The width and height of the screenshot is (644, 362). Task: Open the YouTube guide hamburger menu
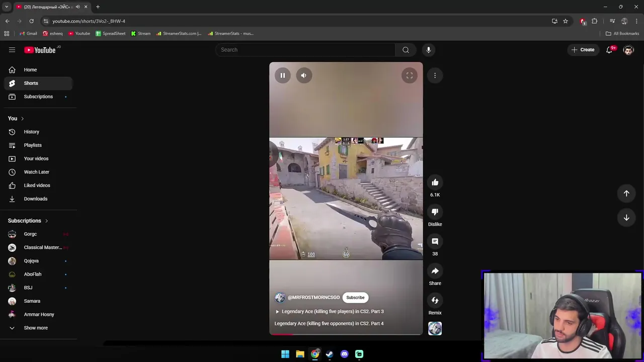tap(12, 50)
